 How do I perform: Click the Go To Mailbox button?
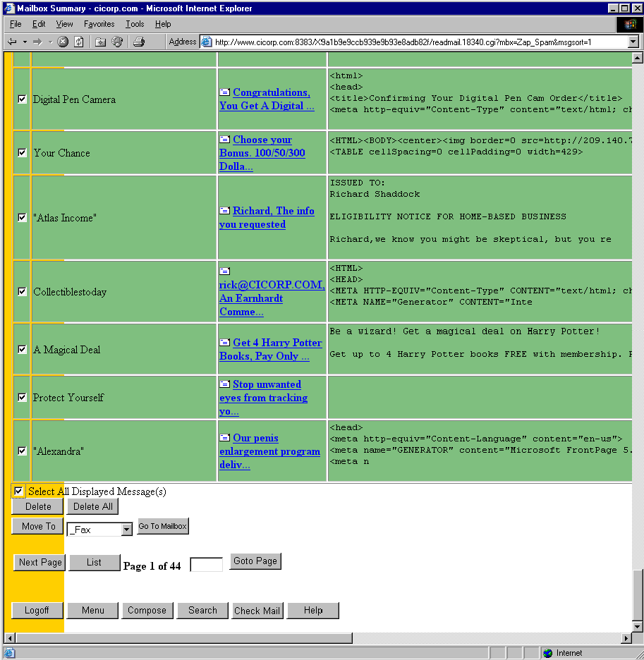pyautogui.click(x=163, y=526)
